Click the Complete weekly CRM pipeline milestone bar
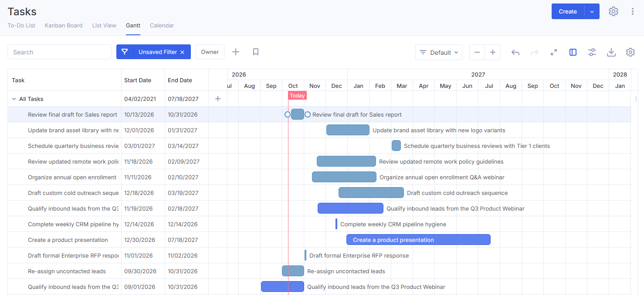 336,224
